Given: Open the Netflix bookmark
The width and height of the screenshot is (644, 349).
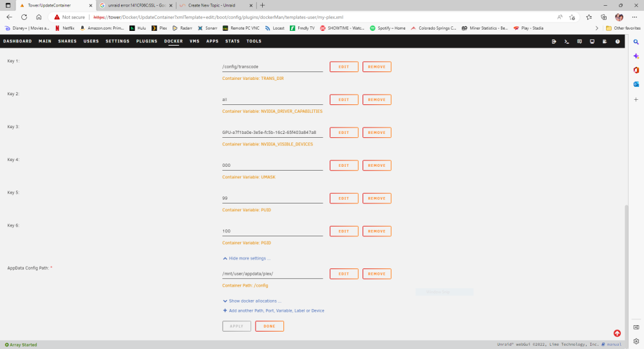Looking at the screenshot, I should pos(65,28).
